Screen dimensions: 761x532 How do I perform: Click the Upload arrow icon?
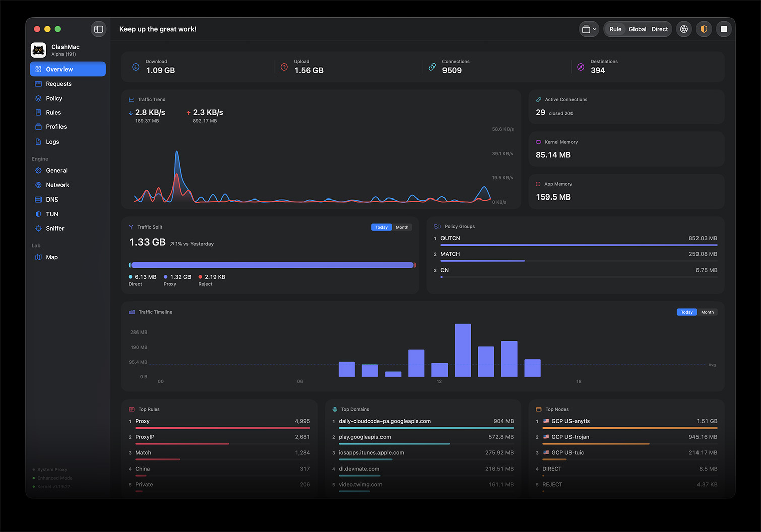click(x=284, y=67)
